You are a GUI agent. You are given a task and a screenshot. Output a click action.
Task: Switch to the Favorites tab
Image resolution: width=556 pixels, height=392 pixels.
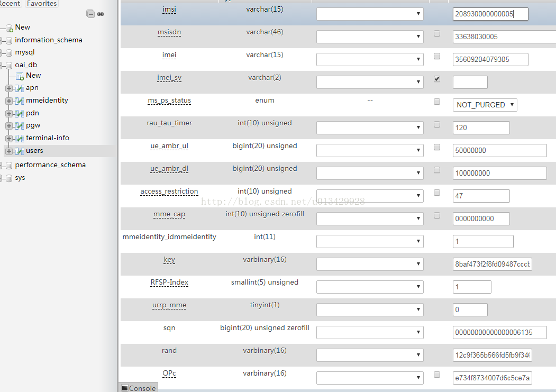41,4
